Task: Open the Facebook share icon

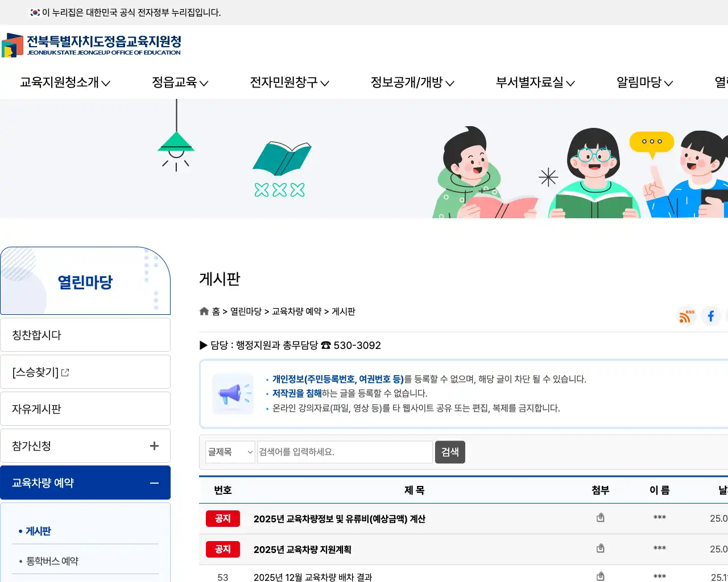Action: coord(710,316)
